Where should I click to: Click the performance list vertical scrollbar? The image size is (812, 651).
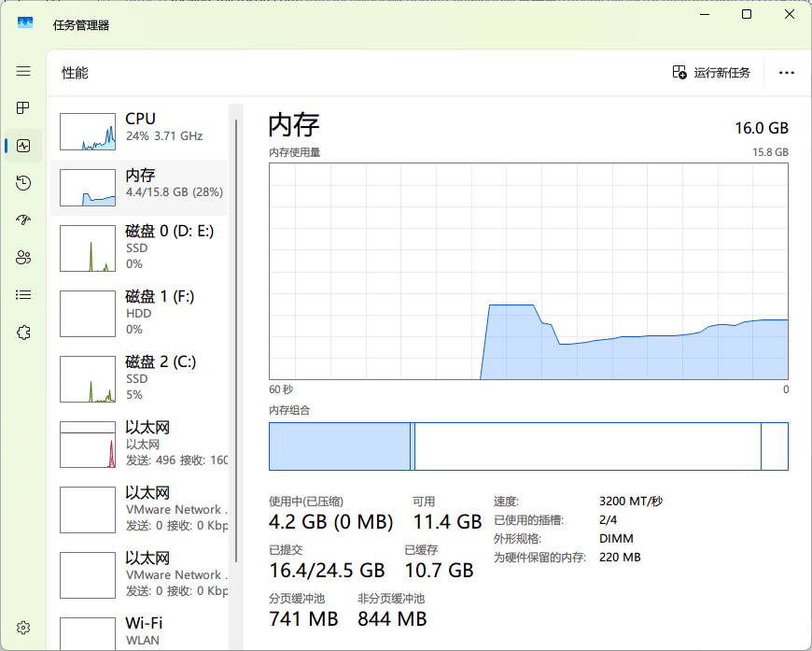(x=236, y=341)
